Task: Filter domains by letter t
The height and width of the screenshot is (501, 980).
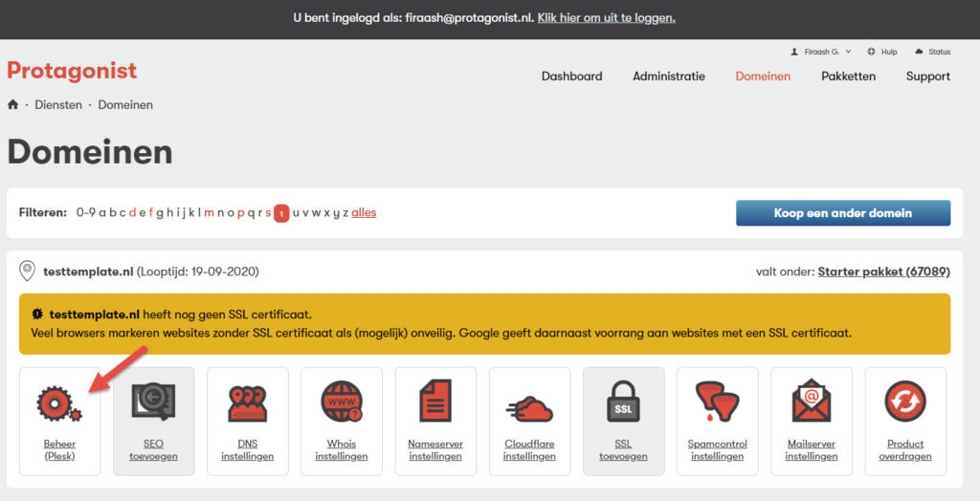Action: (282, 213)
